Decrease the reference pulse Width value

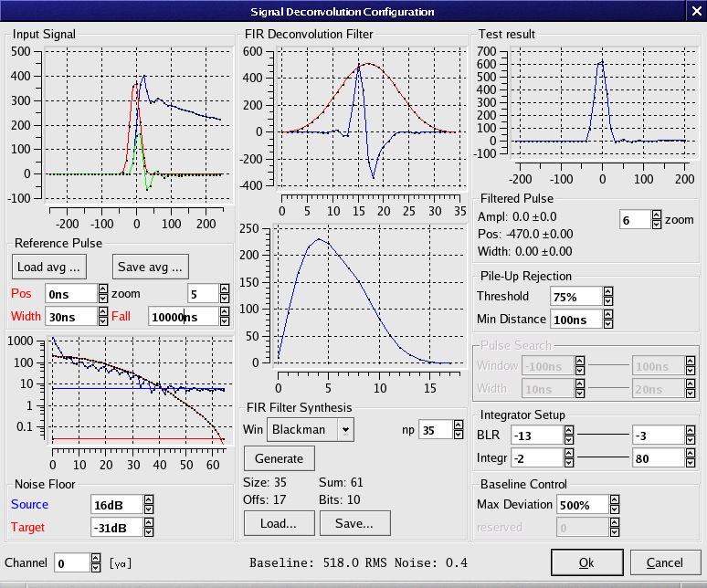click(103, 321)
